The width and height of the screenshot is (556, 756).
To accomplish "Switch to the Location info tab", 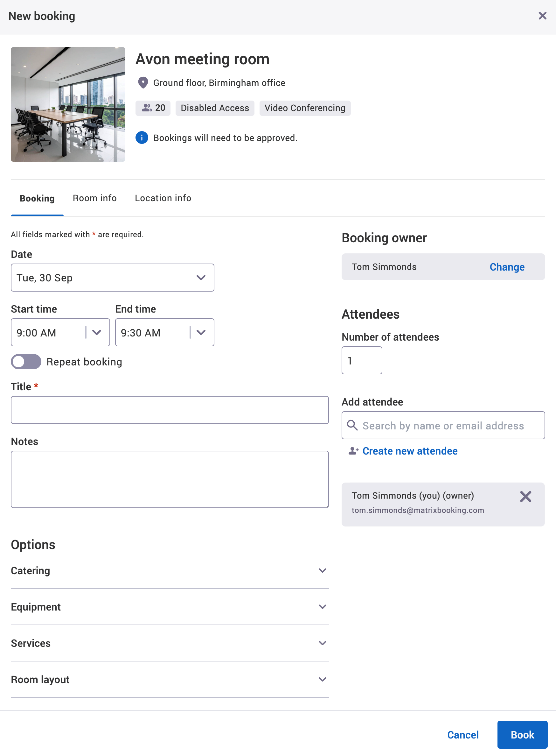I will click(x=163, y=198).
